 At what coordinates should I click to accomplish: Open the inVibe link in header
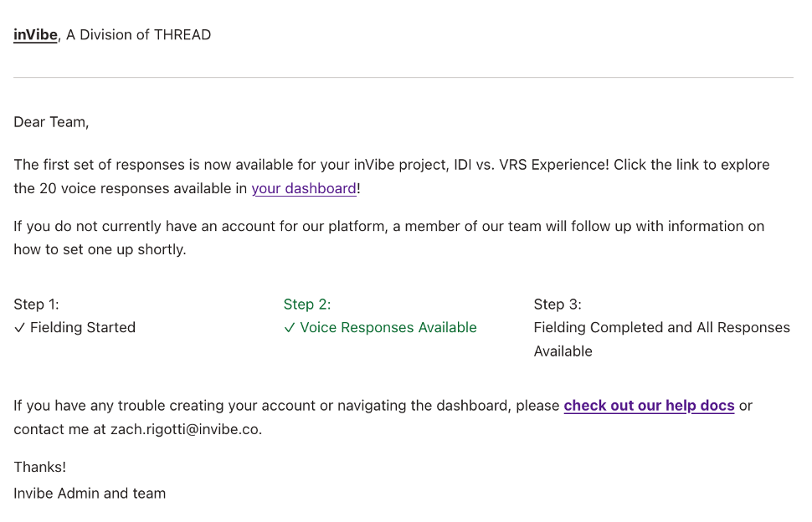coord(35,35)
